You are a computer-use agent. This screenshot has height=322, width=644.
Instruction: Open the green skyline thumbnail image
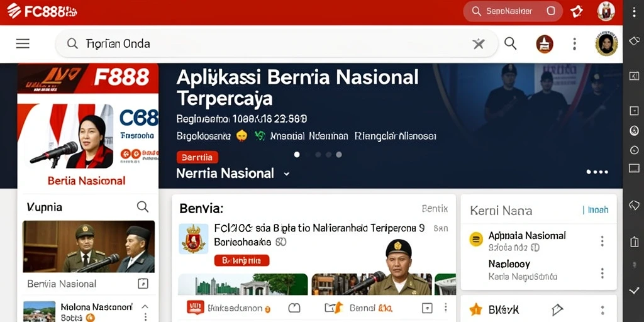[x=243, y=284]
